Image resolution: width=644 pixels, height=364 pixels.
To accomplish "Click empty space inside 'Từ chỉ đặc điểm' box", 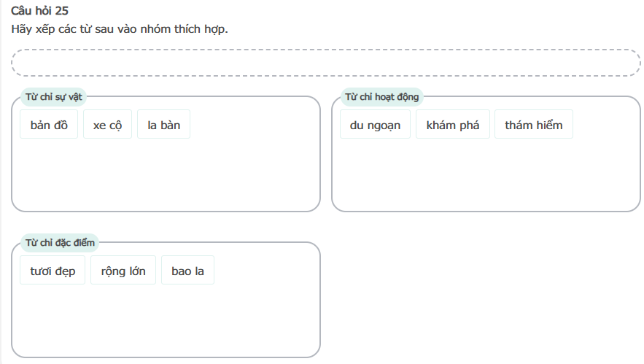I will 166,321.
